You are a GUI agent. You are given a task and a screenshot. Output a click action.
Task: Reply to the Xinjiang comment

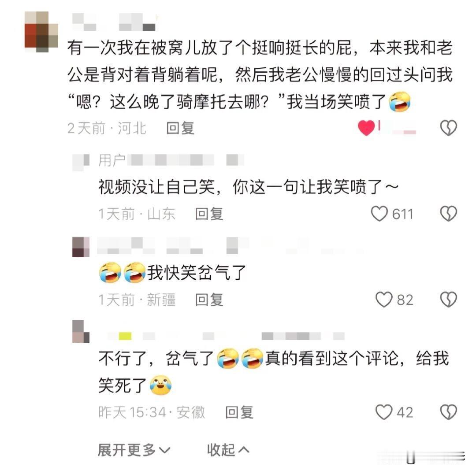pos(209,300)
